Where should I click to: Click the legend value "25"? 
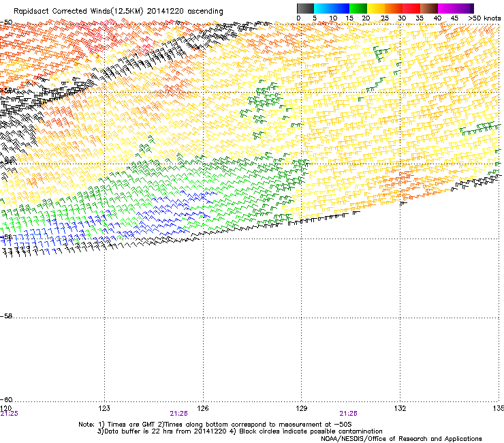(x=384, y=18)
